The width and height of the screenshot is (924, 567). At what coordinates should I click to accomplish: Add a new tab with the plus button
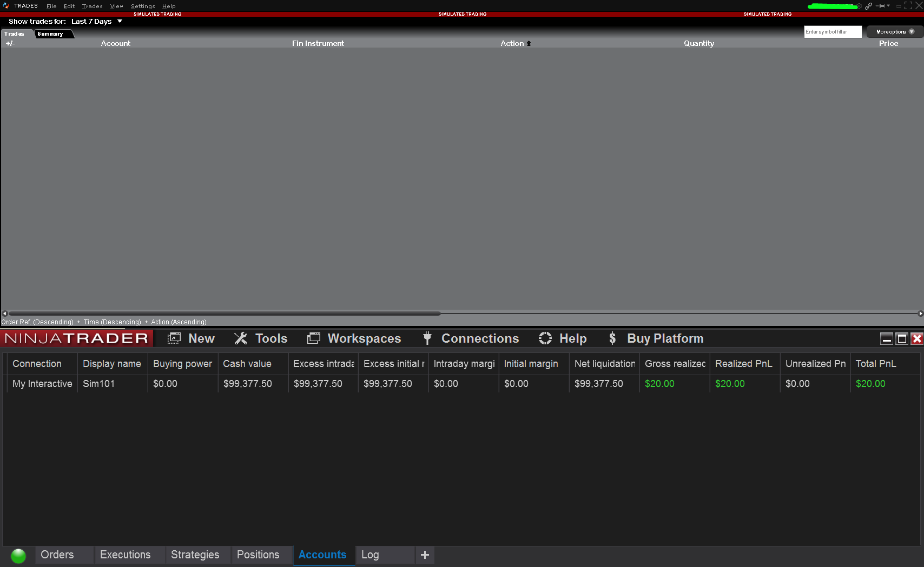[x=425, y=555]
